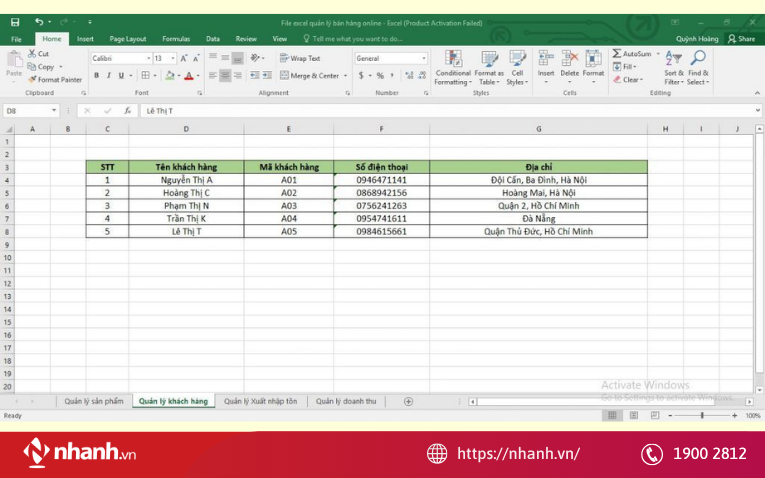Click the Save icon in the title bar
Screen dimensions: 765x478
coord(15,22)
